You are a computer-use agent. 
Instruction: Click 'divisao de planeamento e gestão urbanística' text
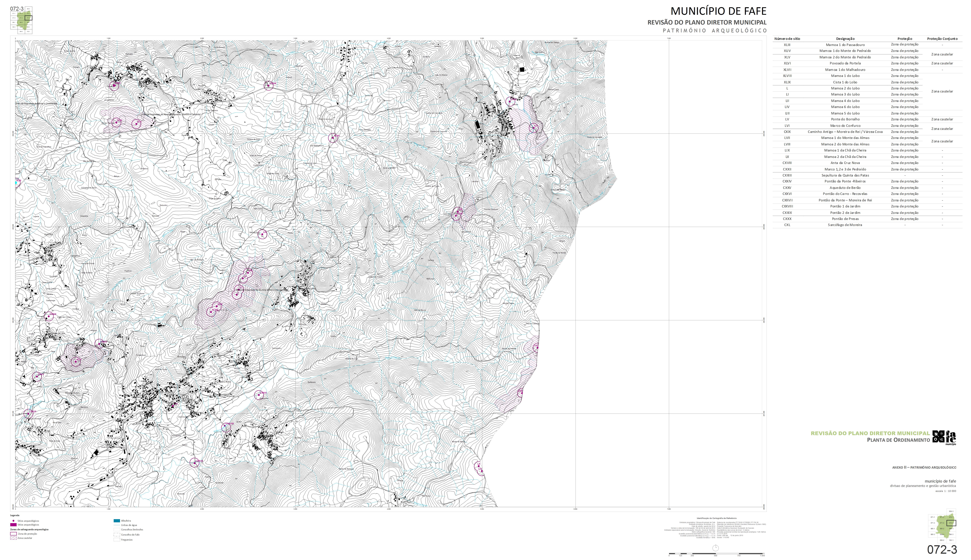pyautogui.click(x=923, y=486)
